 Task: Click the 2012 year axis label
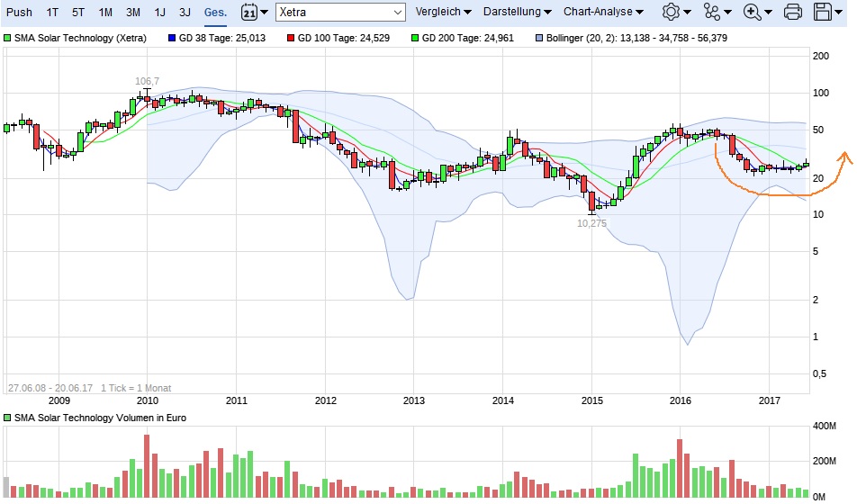(326, 400)
